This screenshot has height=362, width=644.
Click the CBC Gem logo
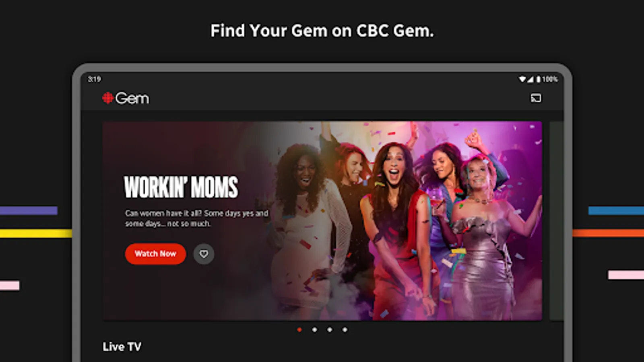point(125,98)
